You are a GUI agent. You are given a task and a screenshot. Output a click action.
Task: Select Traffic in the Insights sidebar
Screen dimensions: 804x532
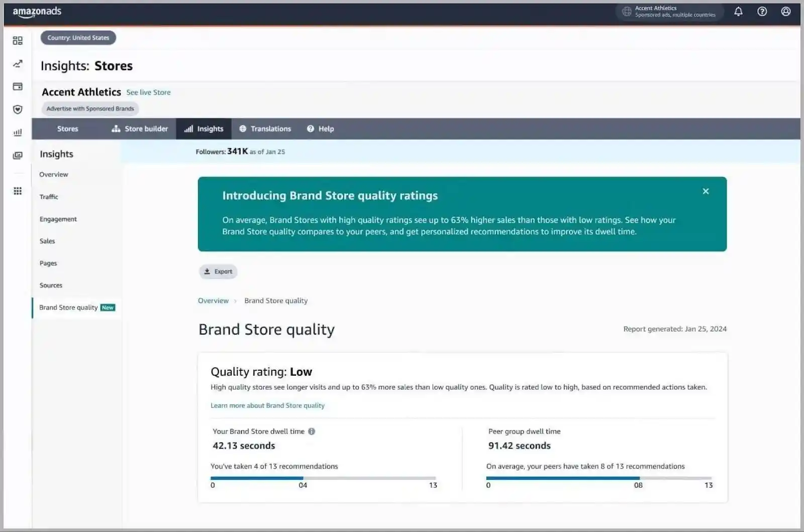(49, 197)
